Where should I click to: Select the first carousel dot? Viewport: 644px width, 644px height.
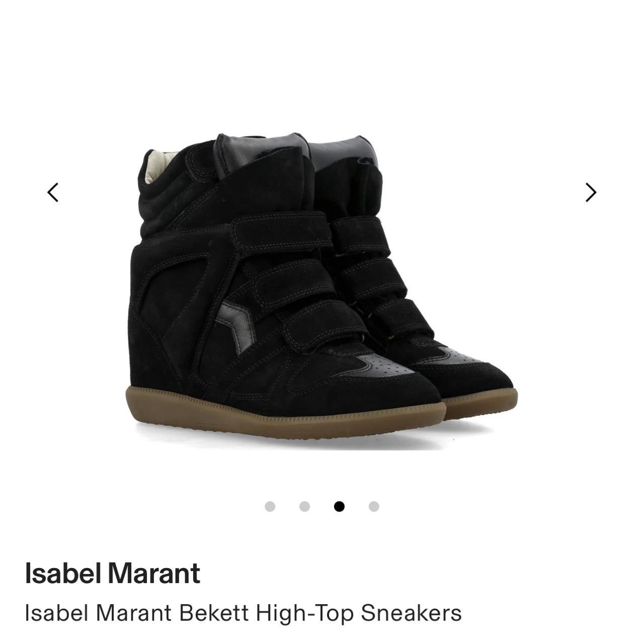(270, 506)
